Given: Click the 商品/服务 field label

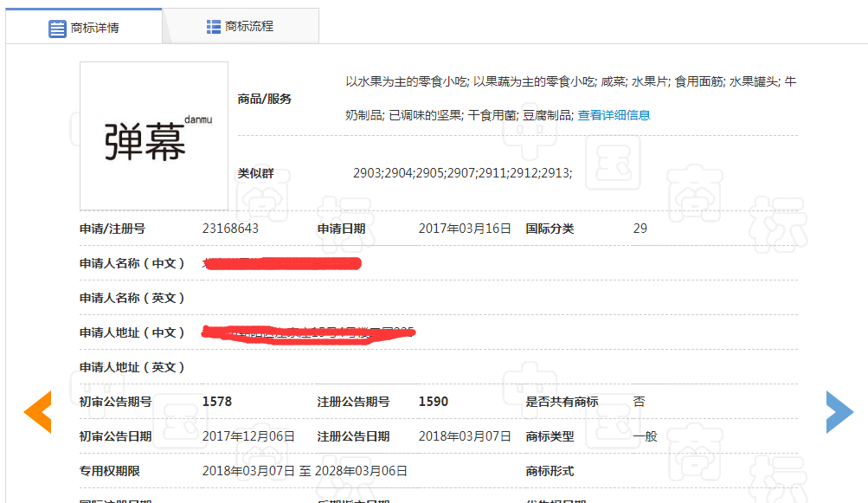Looking at the screenshot, I should (x=265, y=99).
